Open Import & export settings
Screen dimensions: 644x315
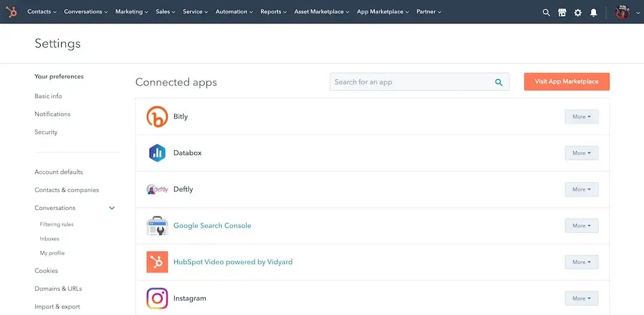[57, 307]
